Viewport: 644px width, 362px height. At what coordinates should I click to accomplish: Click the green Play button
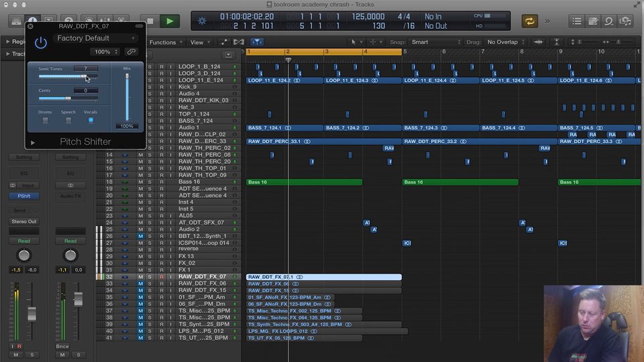pos(170,21)
